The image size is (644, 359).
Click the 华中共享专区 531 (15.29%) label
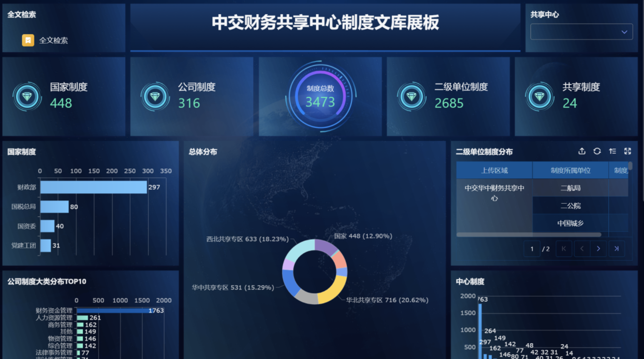[x=233, y=287]
